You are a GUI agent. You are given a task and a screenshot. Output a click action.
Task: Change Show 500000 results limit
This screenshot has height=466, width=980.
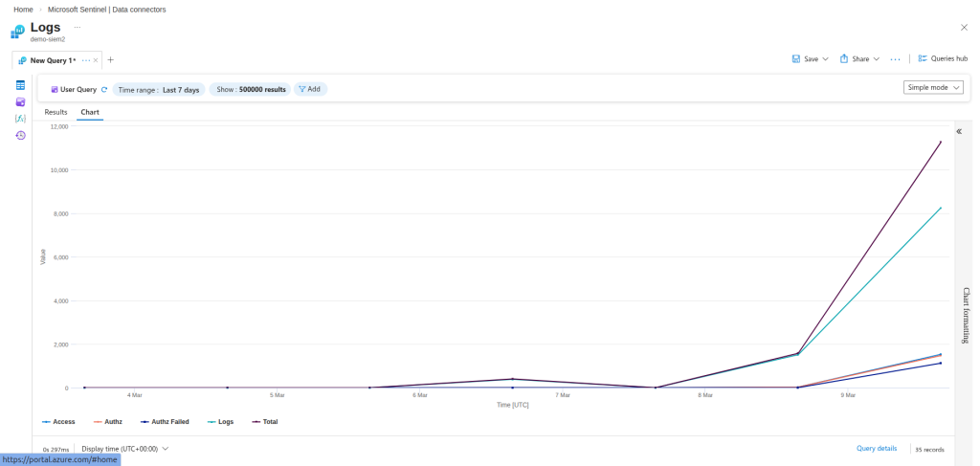(x=251, y=89)
